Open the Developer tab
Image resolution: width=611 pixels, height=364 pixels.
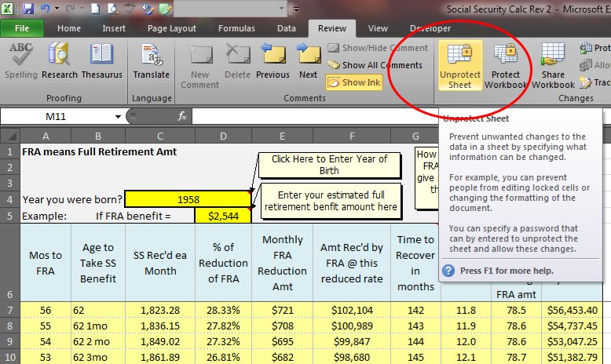430,28
